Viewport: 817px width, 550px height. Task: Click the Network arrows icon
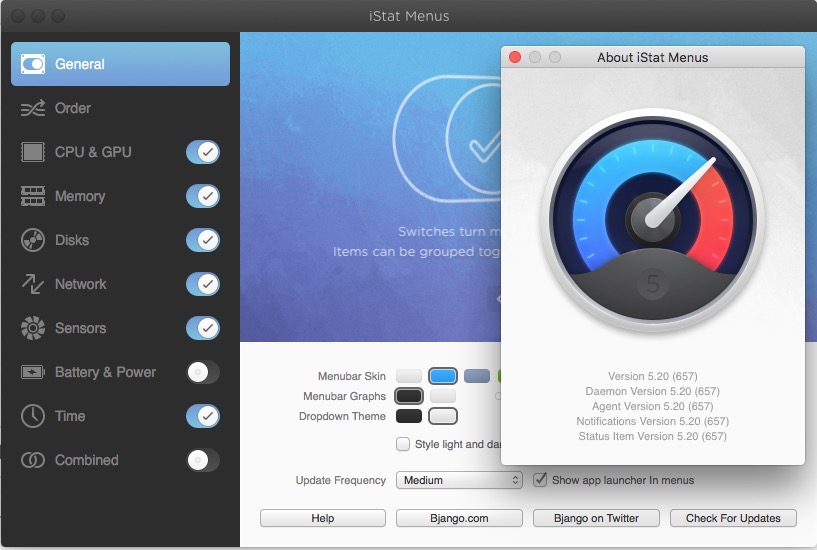point(33,284)
